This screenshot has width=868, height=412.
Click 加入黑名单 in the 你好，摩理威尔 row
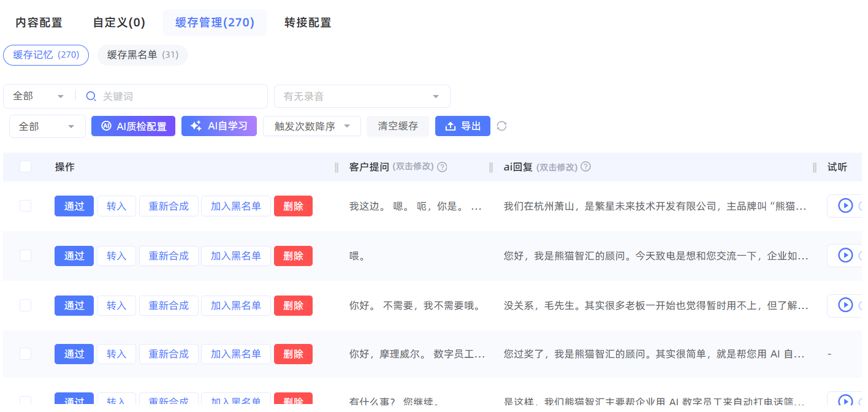236,354
